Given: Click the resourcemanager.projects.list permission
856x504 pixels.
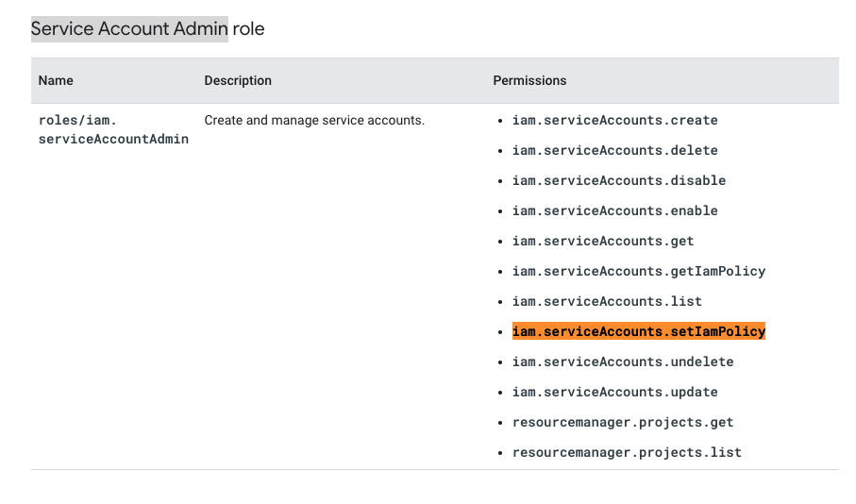Looking at the screenshot, I should coord(627,453).
